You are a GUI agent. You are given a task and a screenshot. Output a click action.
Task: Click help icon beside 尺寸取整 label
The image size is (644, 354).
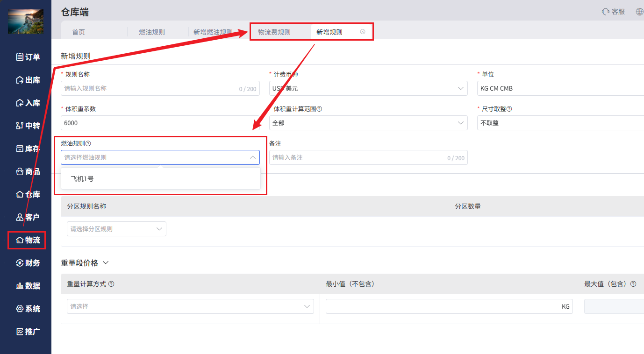click(x=509, y=109)
